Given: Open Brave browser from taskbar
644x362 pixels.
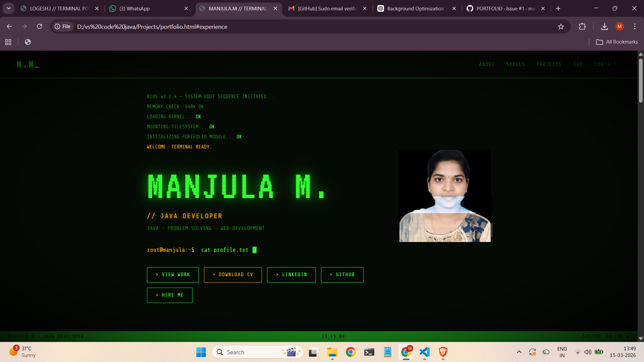Looking at the screenshot, I should [x=443, y=352].
